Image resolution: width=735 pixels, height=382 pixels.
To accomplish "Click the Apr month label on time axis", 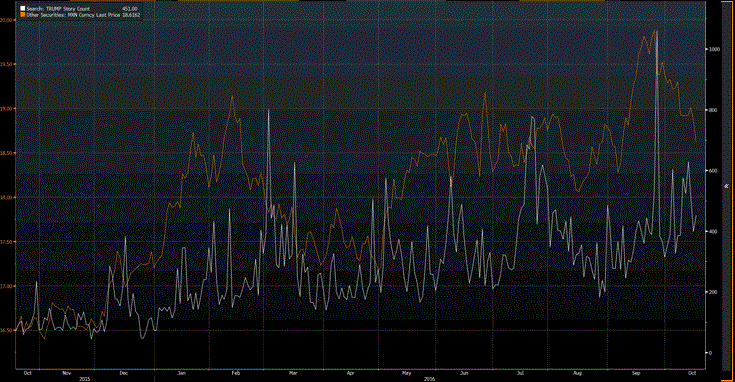I will (x=350, y=373).
